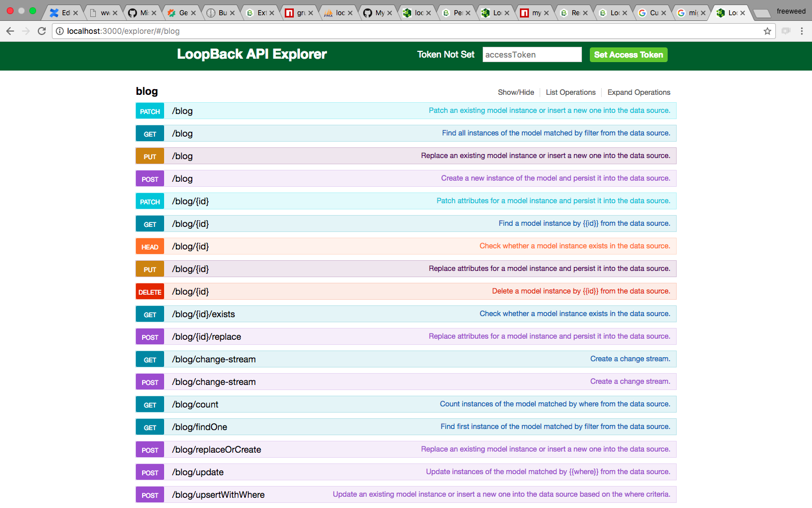Click the Show/Hide link
The height and width of the screenshot is (508, 812).
pyautogui.click(x=515, y=92)
